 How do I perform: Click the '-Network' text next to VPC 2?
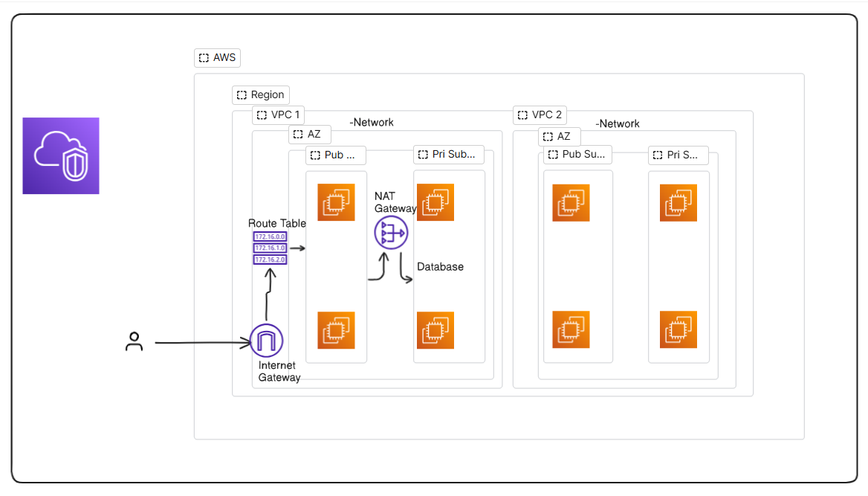coord(618,123)
